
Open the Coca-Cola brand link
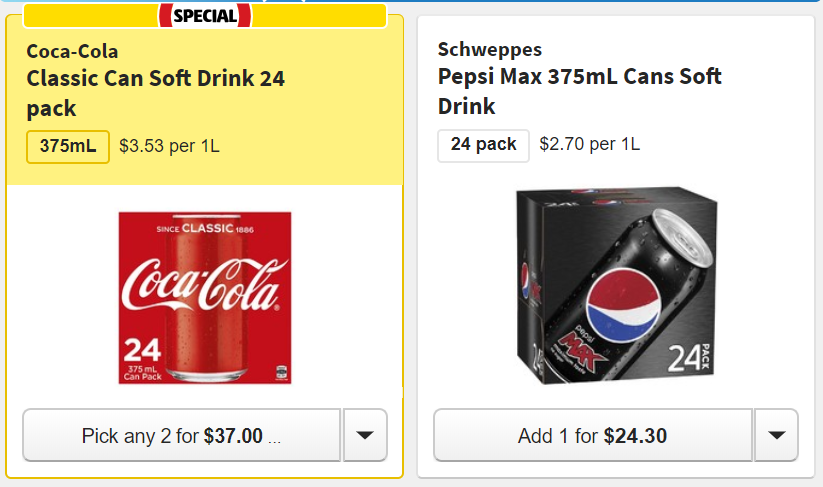click(x=72, y=51)
